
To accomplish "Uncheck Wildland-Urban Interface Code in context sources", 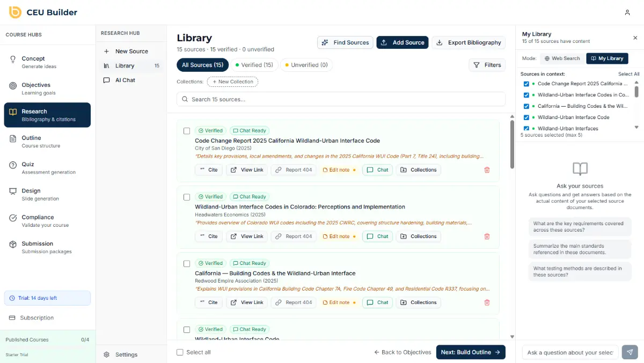I will [x=526, y=117].
